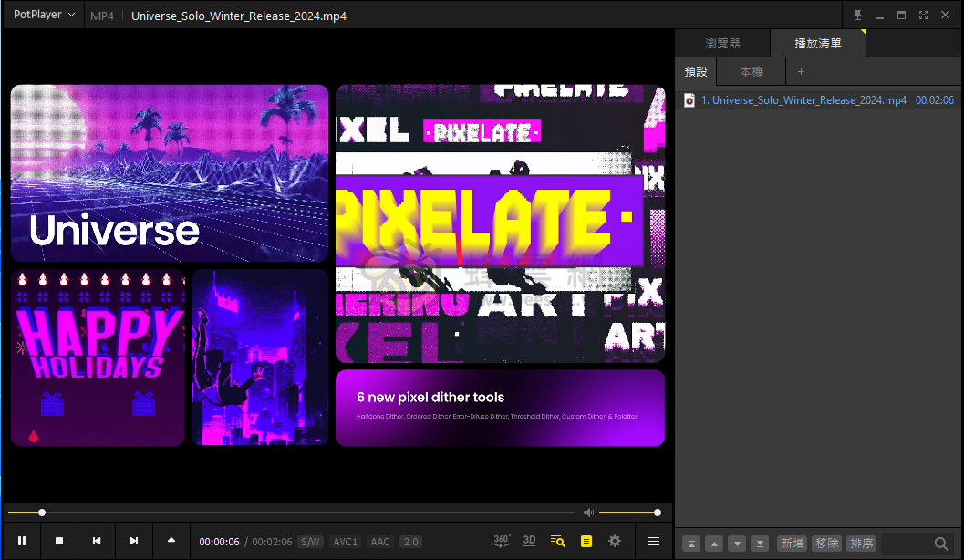964x560 pixels.
Task: Switch to the 播放清單 tab
Action: [818, 43]
